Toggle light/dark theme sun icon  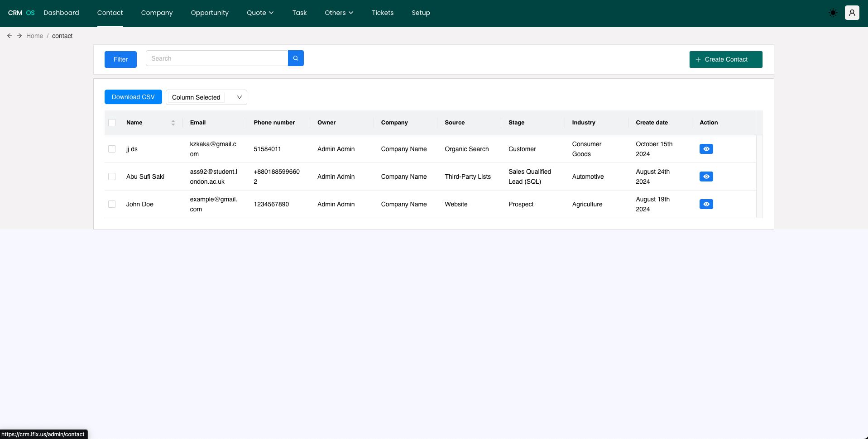click(833, 13)
